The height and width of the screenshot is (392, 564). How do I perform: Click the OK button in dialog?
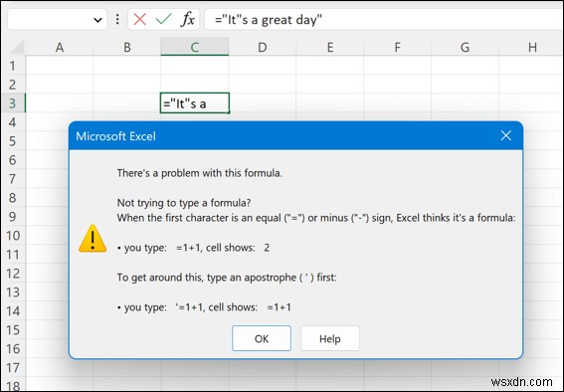tap(262, 338)
